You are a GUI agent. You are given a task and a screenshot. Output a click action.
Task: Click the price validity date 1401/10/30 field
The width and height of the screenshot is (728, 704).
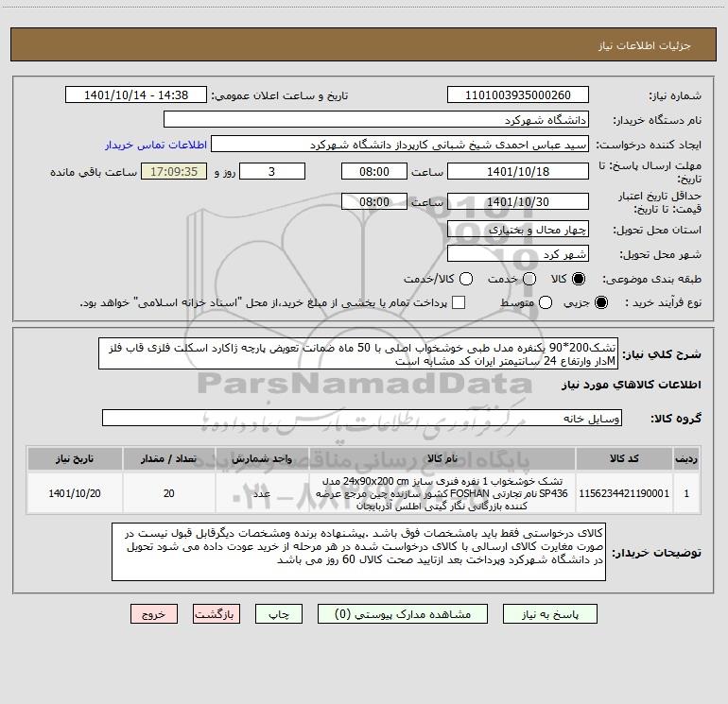coord(518,201)
